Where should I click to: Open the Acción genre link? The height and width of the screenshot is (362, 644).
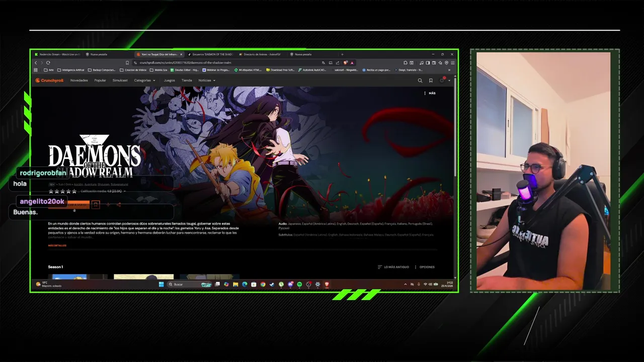coord(78,185)
